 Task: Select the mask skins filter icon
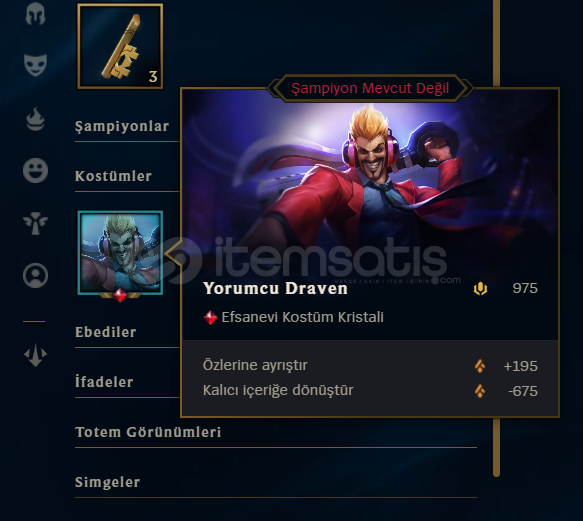35,65
